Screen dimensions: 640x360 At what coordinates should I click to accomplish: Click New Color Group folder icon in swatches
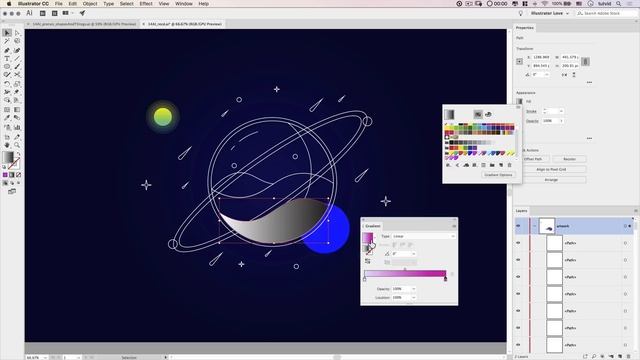point(492,165)
